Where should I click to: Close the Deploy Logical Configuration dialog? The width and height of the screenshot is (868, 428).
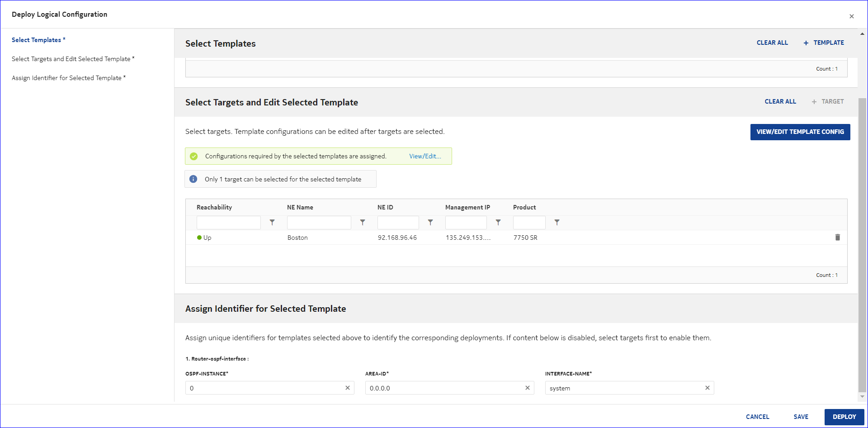point(852,16)
